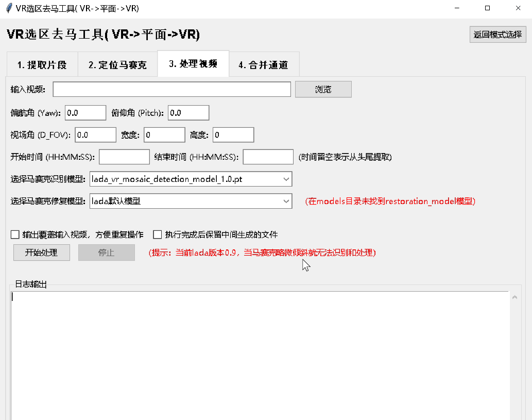This screenshot has width=532, height=420.
Task: Select the 3. 处理视频 tab
Action: (193, 63)
